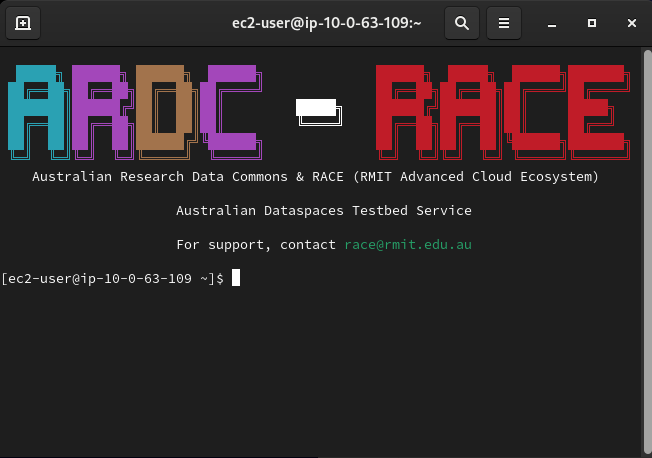Click the race@rmit.edu.au support email link

408,245
